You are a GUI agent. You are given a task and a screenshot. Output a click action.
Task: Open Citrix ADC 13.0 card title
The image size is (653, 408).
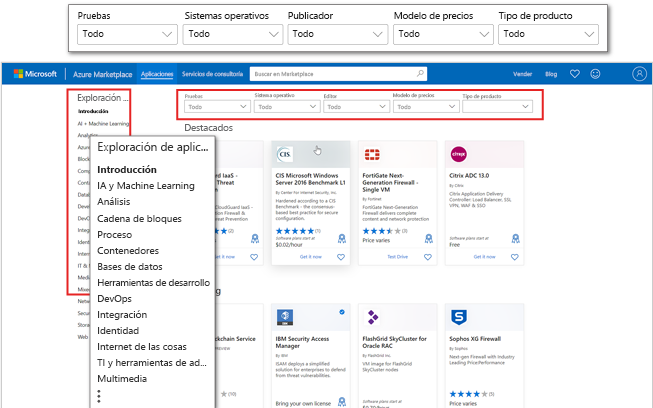click(x=469, y=176)
